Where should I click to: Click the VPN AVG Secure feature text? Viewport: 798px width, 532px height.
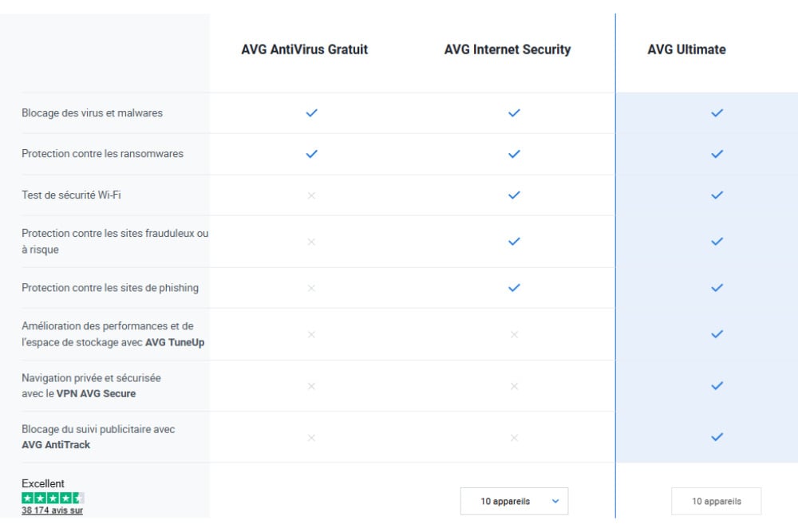tap(96, 393)
